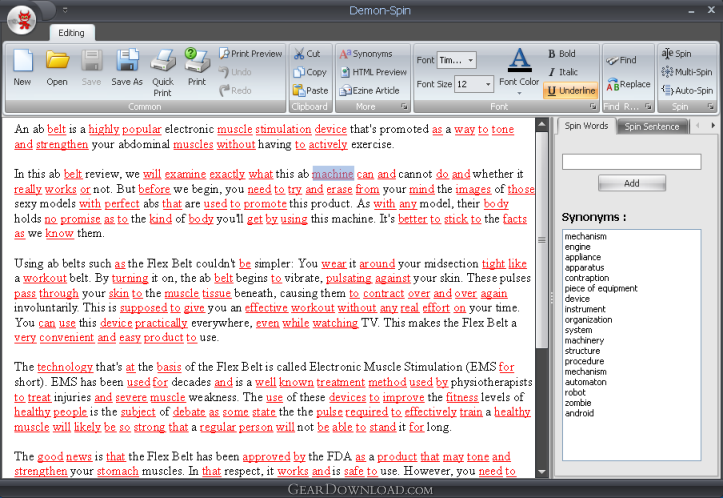Screen dimensions: 723x498
Task: Click the Print icon
Action: [197, 62]
